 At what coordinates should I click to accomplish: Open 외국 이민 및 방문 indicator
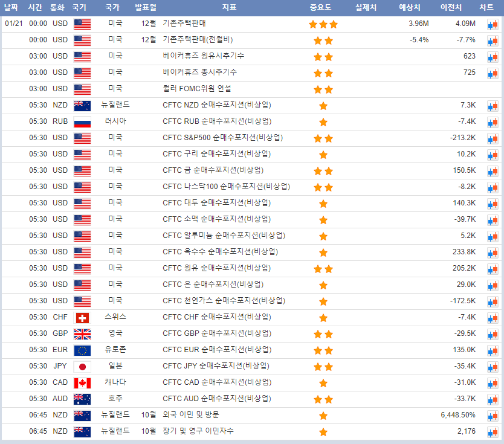click(x=191, y=415)
